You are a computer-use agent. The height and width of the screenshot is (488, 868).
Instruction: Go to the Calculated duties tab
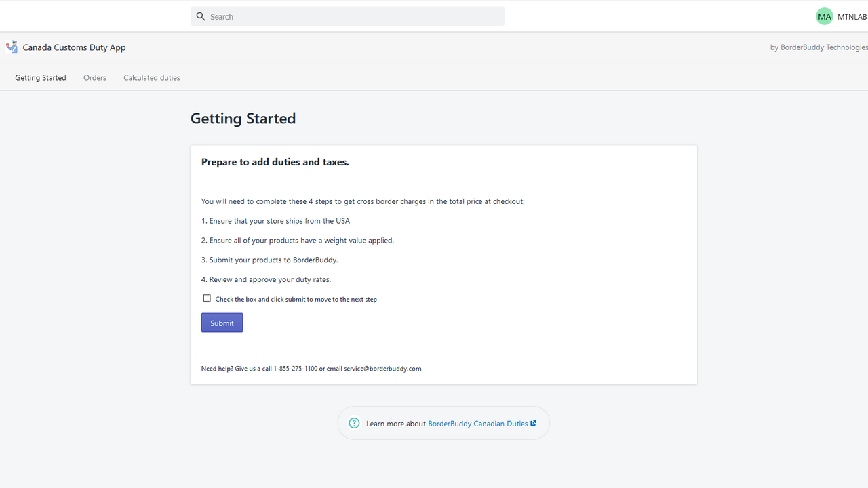pyautogui.click(x=152, y=78)
